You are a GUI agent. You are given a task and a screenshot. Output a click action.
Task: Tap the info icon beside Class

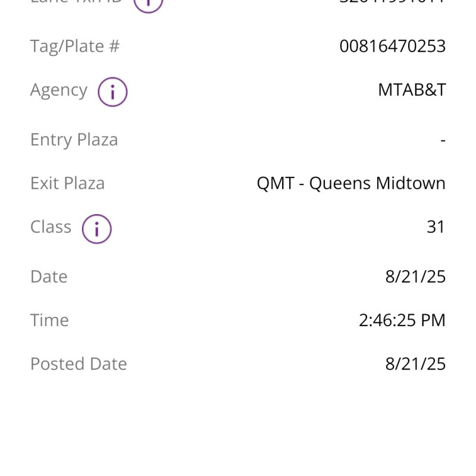(x=96, y=229)
